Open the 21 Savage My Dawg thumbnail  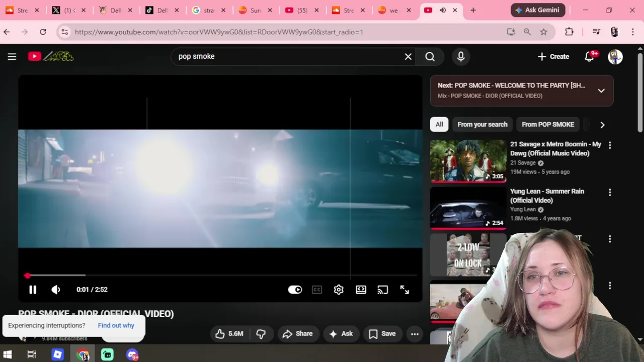pos(468,161)
